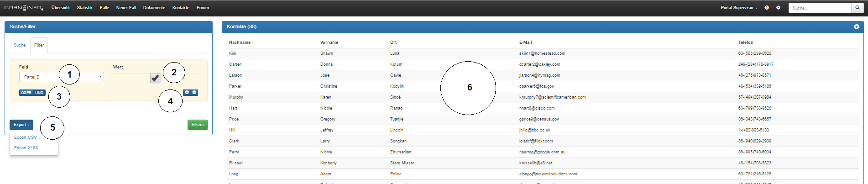Select the UND operator toggle
This screenshot has width=868, height=184.
40,93
